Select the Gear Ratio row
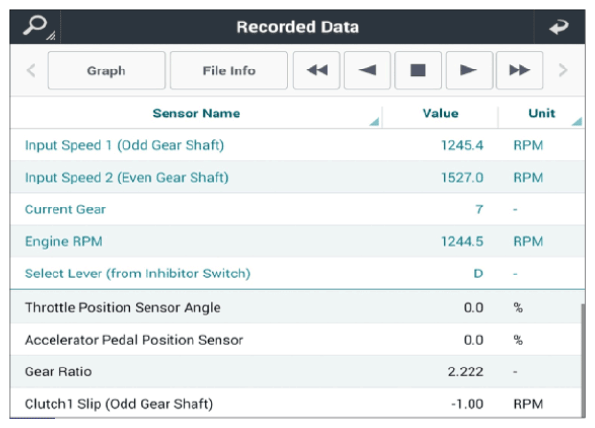The image size is (595, 428). (296, 371)
